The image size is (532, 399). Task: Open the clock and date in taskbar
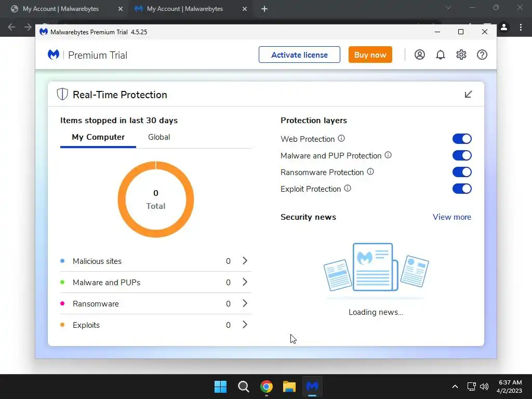pos(509,387)
